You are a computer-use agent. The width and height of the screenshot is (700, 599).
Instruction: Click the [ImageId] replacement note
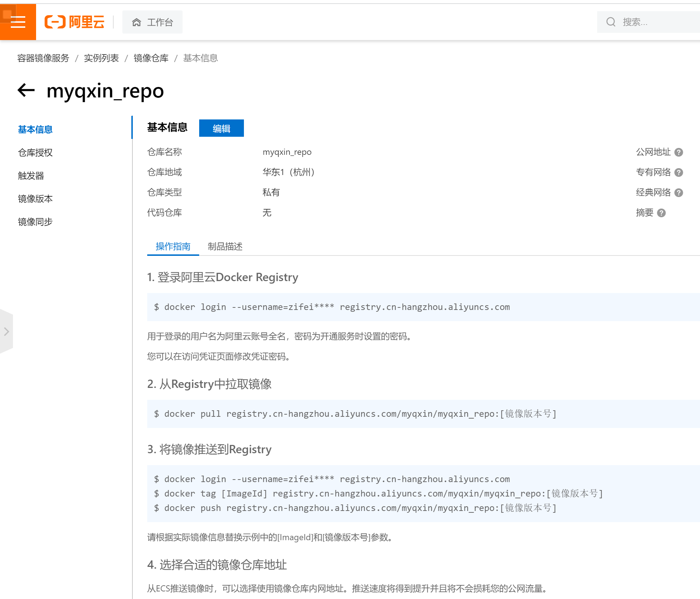[x=270, y=537]
